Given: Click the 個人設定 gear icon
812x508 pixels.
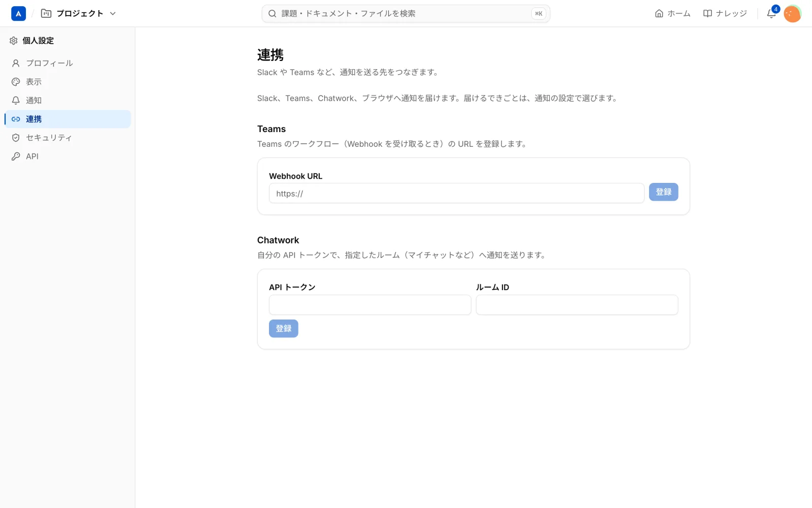Looking at the screenshot, I should click(14, 41).
